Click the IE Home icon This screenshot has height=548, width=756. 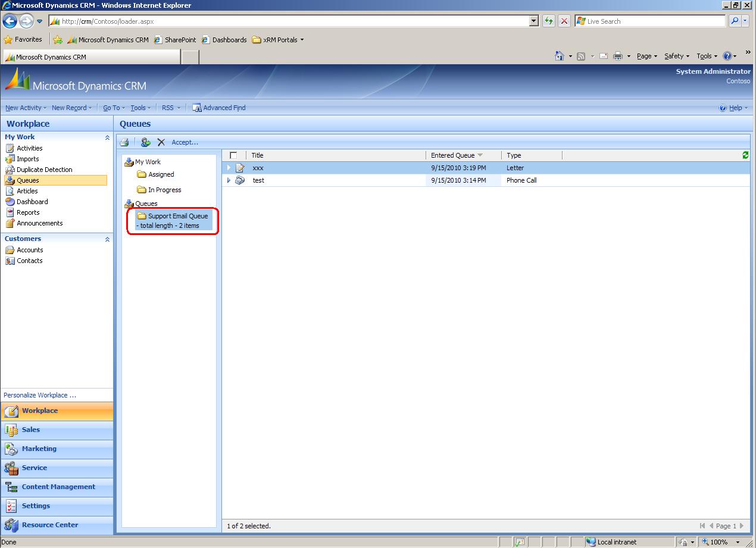click(x=559, y=56)
